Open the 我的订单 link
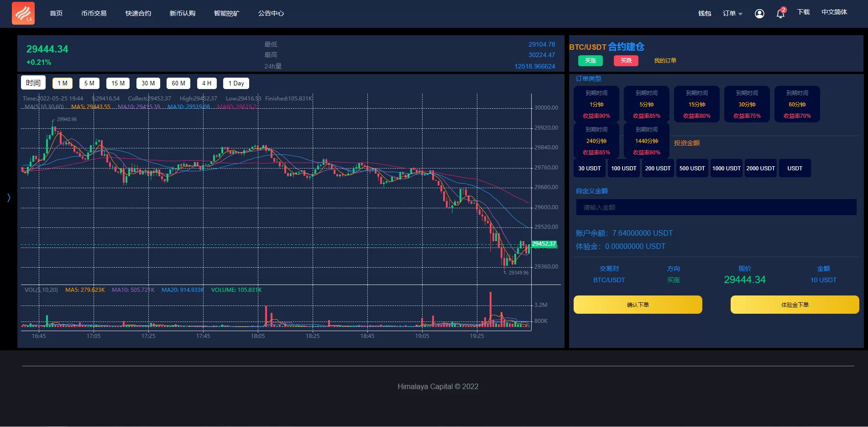868x427 pixels. click(665, 61)
